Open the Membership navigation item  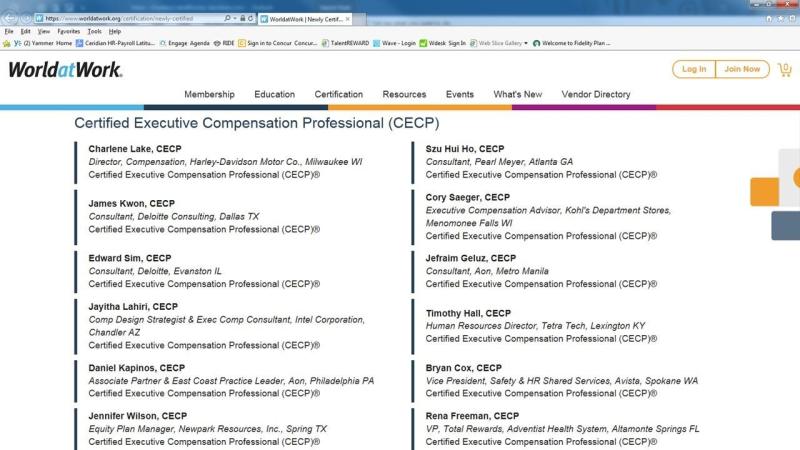[209, 94]
